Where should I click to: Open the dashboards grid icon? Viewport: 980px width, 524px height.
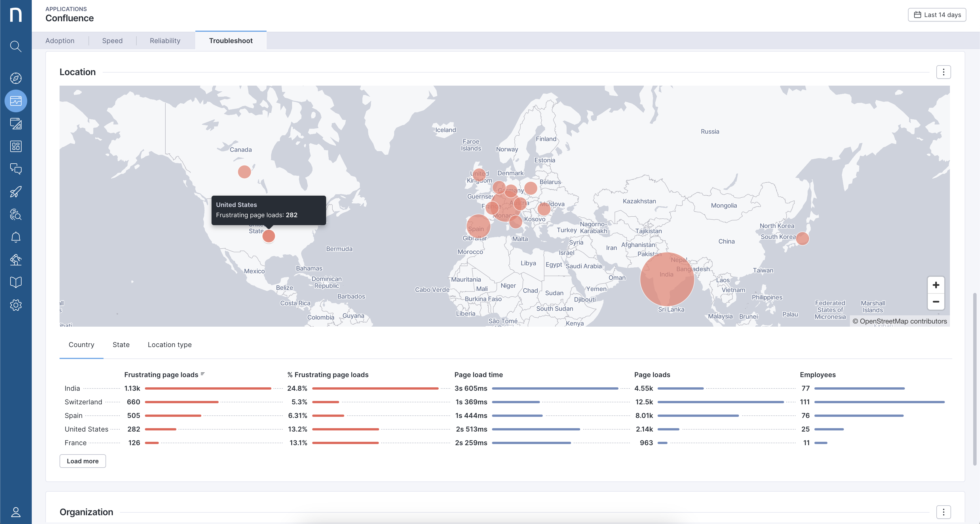[x=16, y=147]
